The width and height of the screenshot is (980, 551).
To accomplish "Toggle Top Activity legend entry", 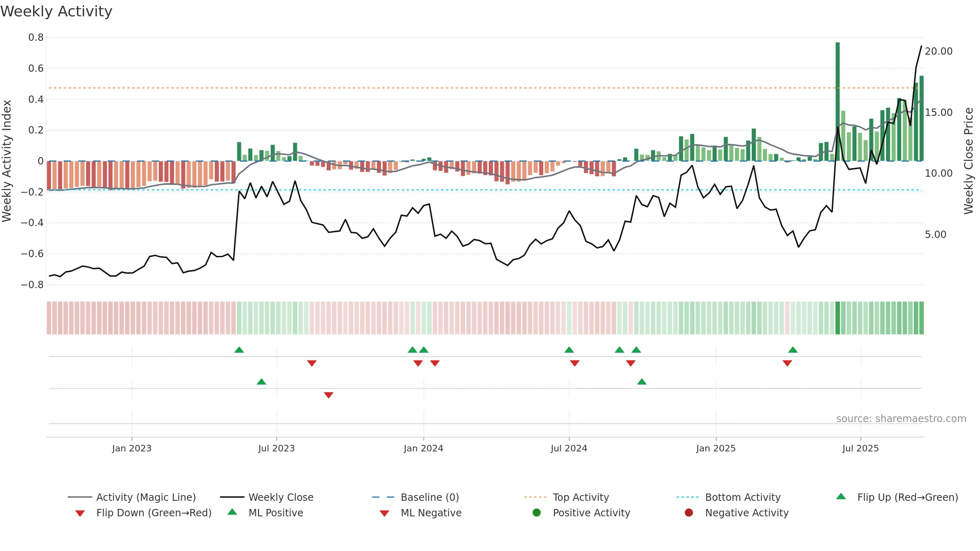I will coord(567,497).
